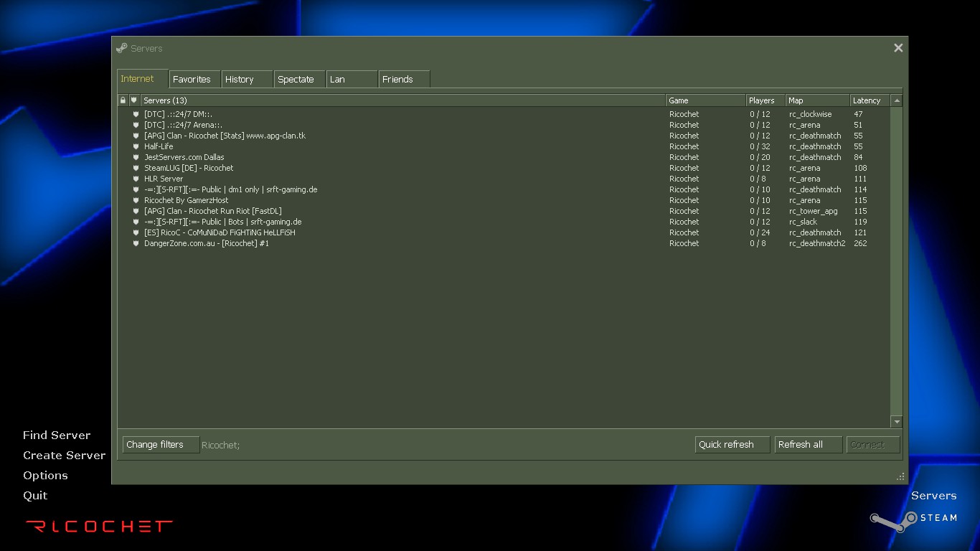Click the shield icon beside JestServers.com Dallas
980x551 pixels.
coord(135,157)
